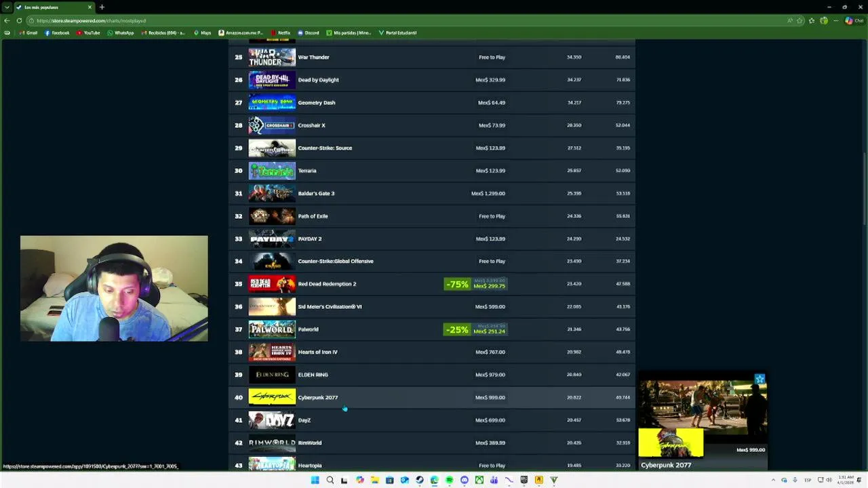Open the Discord icon in taskbar
Image resolution: width=868 pixels, height=488 pixels.
point(465,480)
